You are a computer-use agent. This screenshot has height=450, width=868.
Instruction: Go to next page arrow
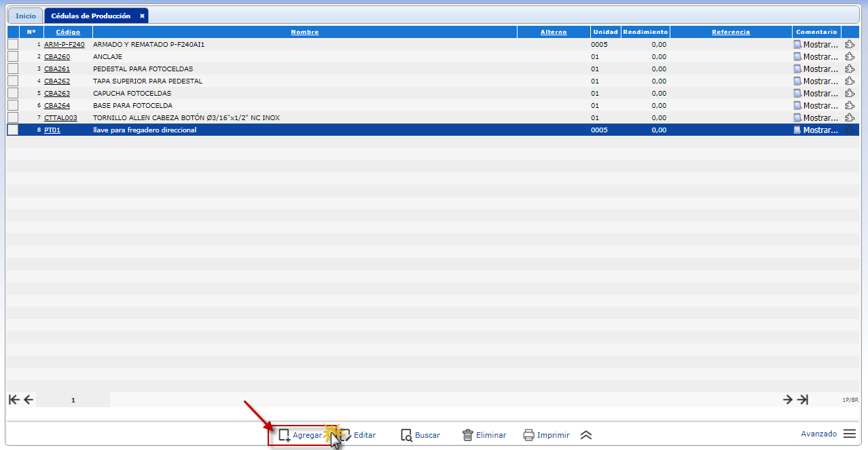point(788,400)
